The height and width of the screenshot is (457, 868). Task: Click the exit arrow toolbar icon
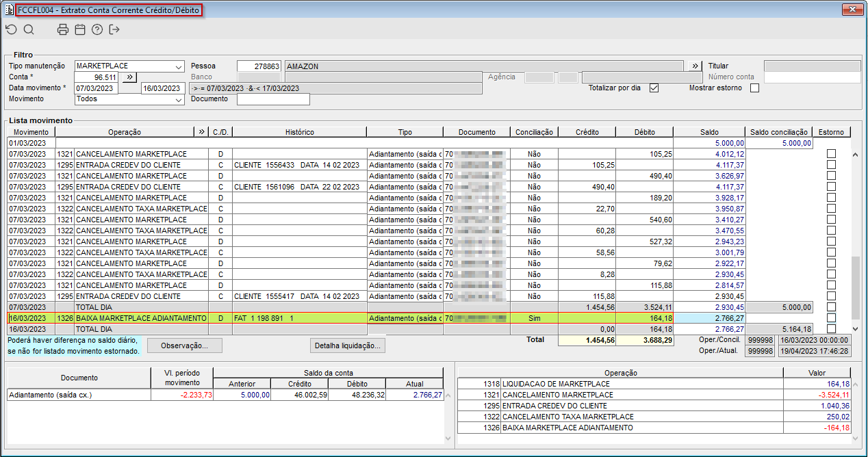(x=114, y=29)
